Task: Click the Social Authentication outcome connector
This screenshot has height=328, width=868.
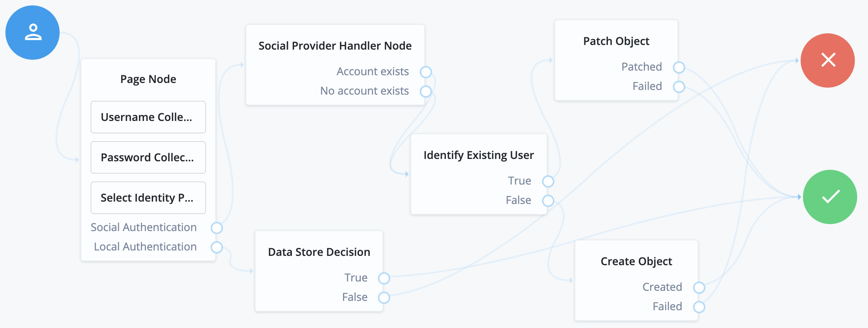Action: tap(217, 228)
